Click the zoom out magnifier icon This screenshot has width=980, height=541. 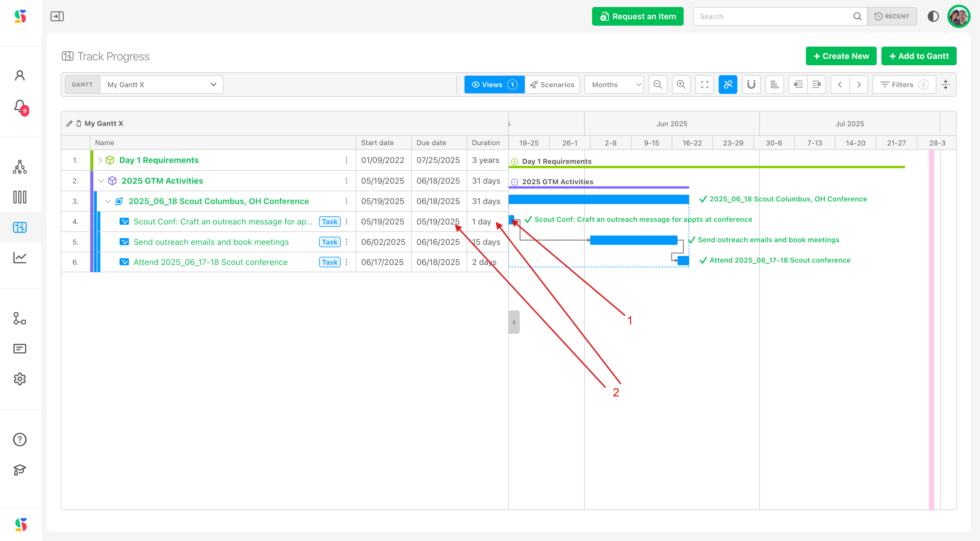(658, 85)
